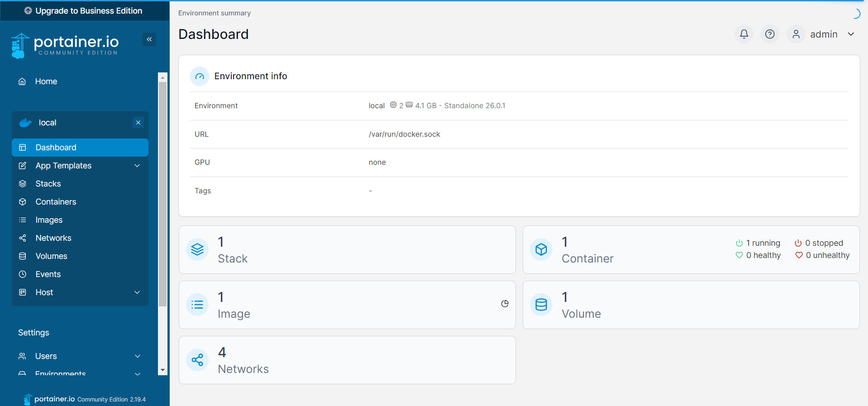This screenshot has height=406, width=868.
Task: Open the notifications bell icon
Action: (x=744, y=34)
